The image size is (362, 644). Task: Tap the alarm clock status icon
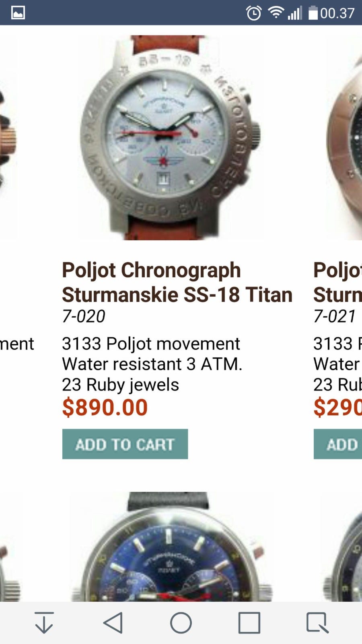point(254,13)
